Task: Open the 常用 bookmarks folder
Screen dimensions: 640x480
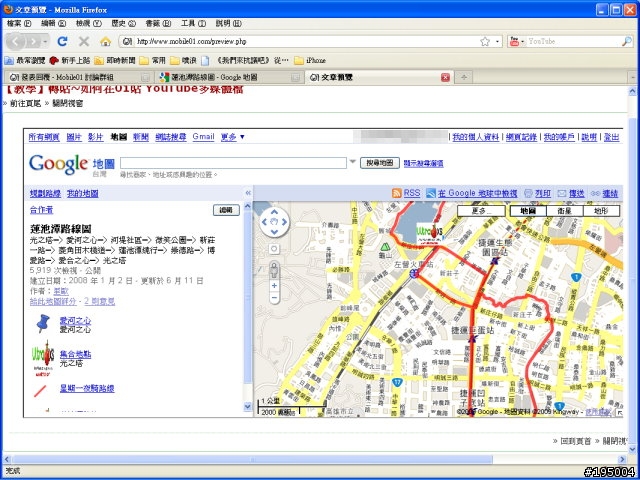Action: pyautogui.click(x=152, y=60)
